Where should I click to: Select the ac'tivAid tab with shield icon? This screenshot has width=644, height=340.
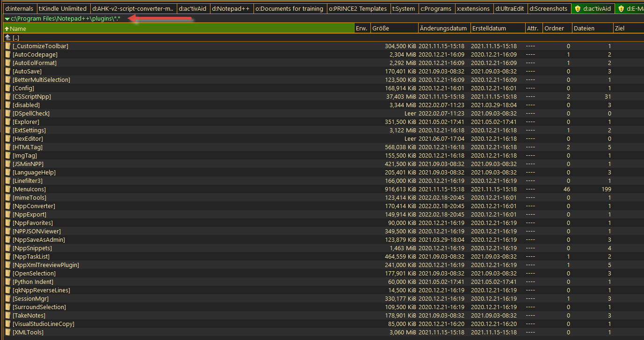click(593, 8)
